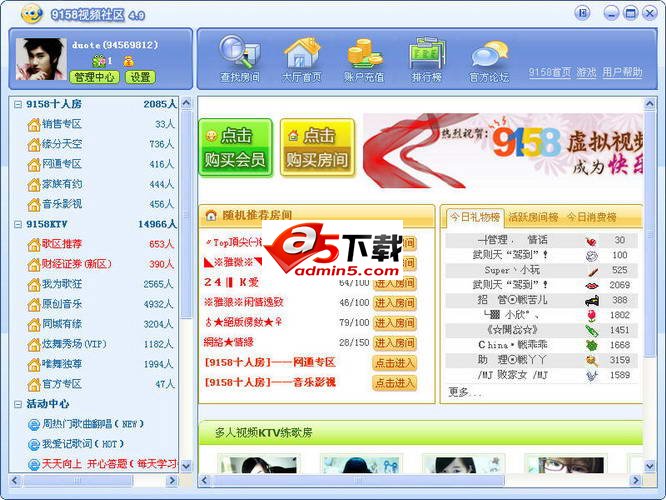Click 随机推荐房间 house header icon
666x500 pixels.
(211, 215)
